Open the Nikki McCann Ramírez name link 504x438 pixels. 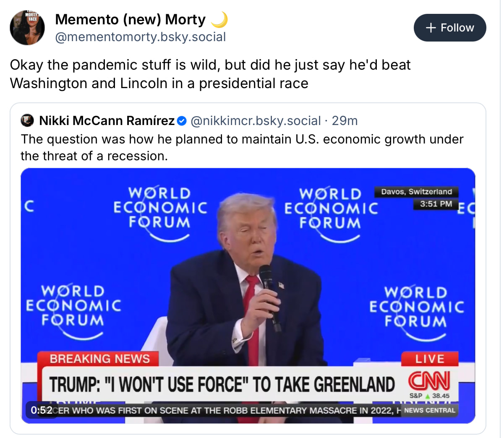click(107, 121)
